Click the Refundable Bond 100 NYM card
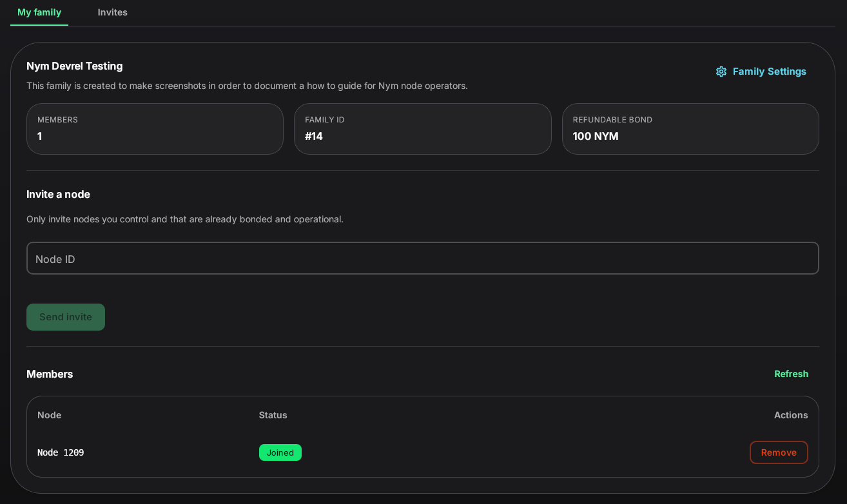The image size is (847, 504). (690, 129)
